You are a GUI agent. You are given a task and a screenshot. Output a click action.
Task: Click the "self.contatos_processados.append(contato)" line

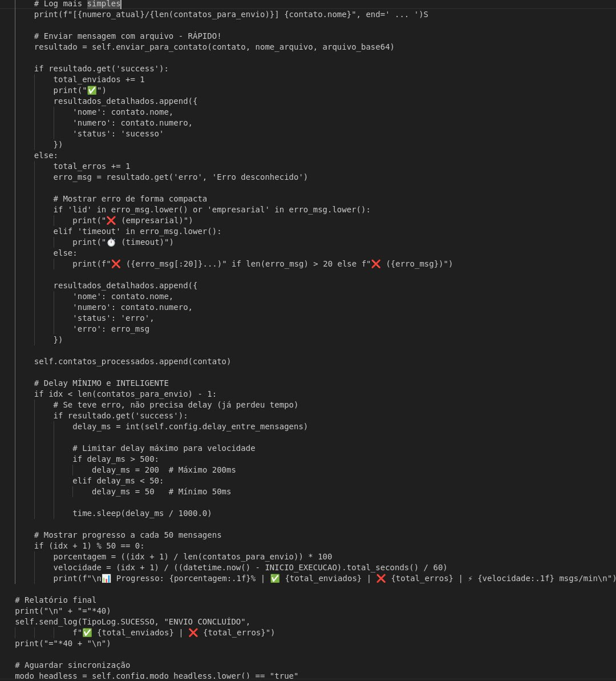click(x=132, y=361)
